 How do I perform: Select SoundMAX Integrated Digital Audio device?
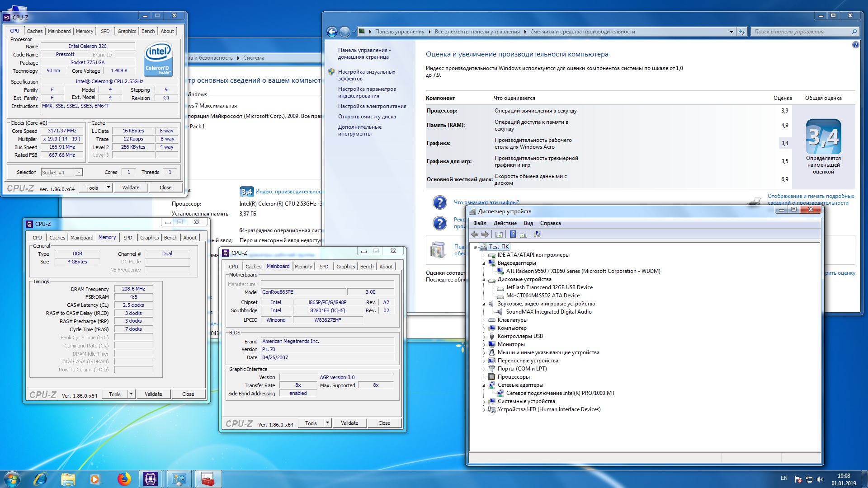click(x=548, y=312)
